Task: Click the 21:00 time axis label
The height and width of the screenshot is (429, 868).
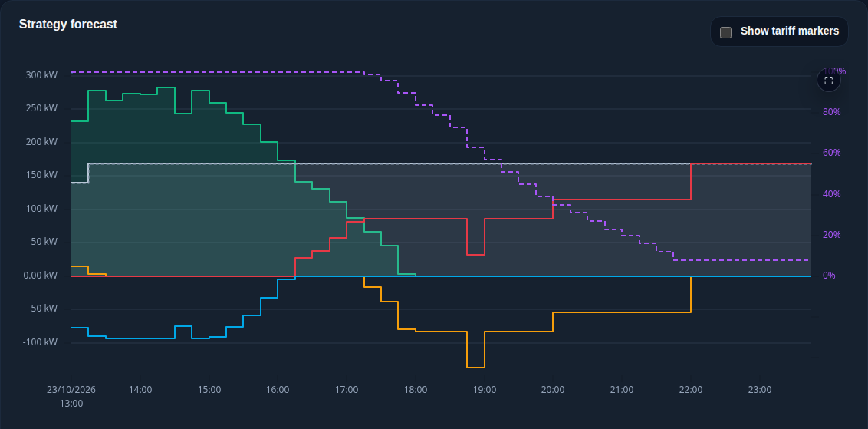Action: coord(622,390)
